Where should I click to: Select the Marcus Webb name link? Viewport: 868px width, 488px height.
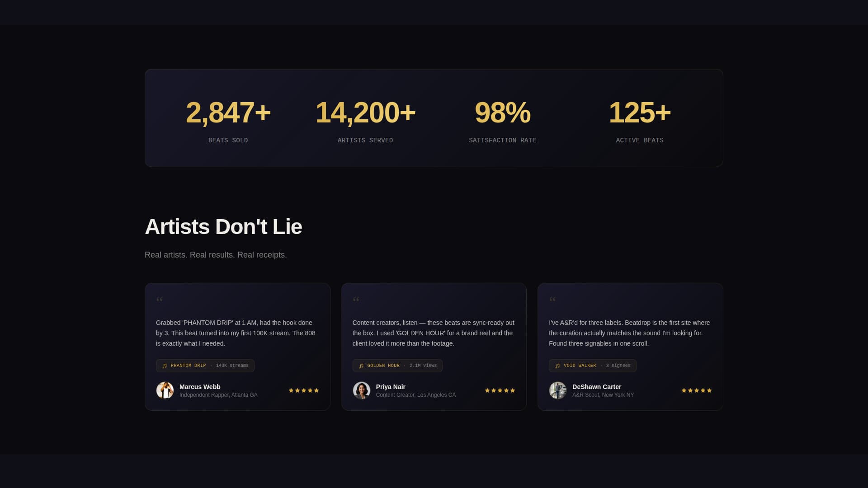tap(200, 387)
